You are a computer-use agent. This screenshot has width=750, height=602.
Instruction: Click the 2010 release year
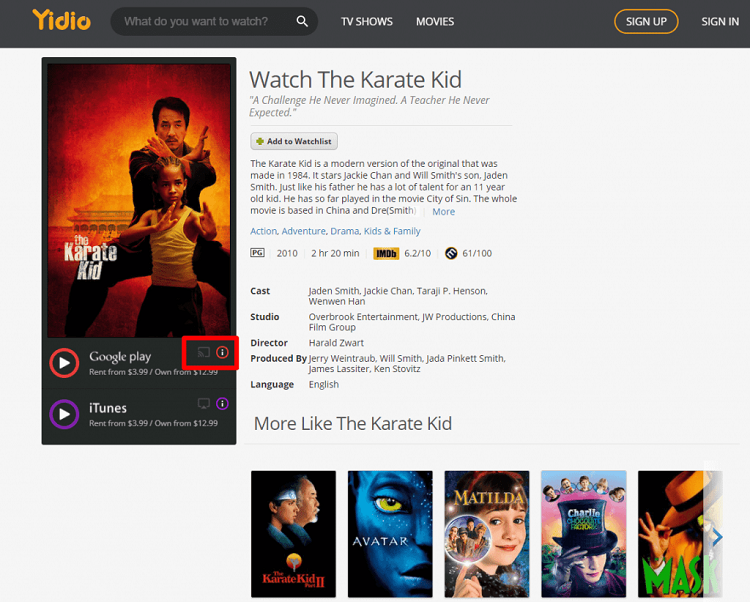tap(287, 253)
